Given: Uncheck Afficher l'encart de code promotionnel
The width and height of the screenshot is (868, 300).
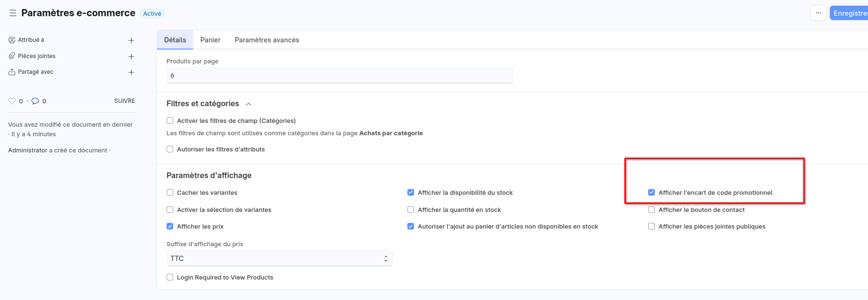Looking at the screenshot, I should pos(651,193).
